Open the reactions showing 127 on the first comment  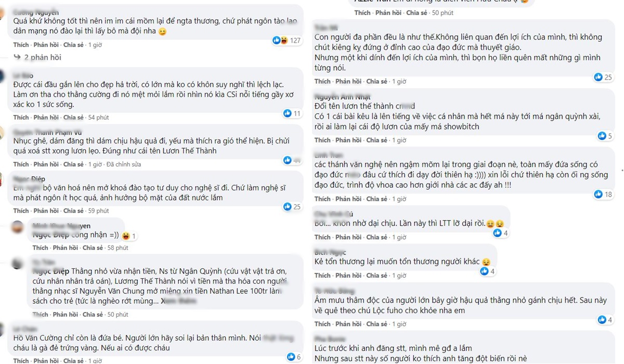(x=287, y=41)
